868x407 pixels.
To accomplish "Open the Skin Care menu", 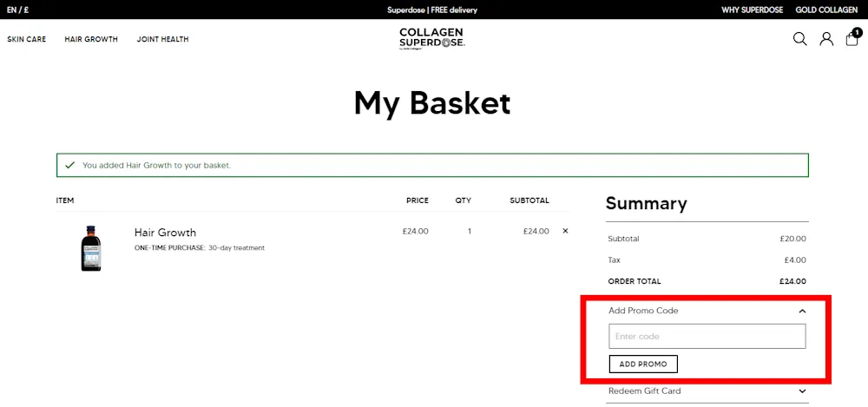I will (27, 39).
